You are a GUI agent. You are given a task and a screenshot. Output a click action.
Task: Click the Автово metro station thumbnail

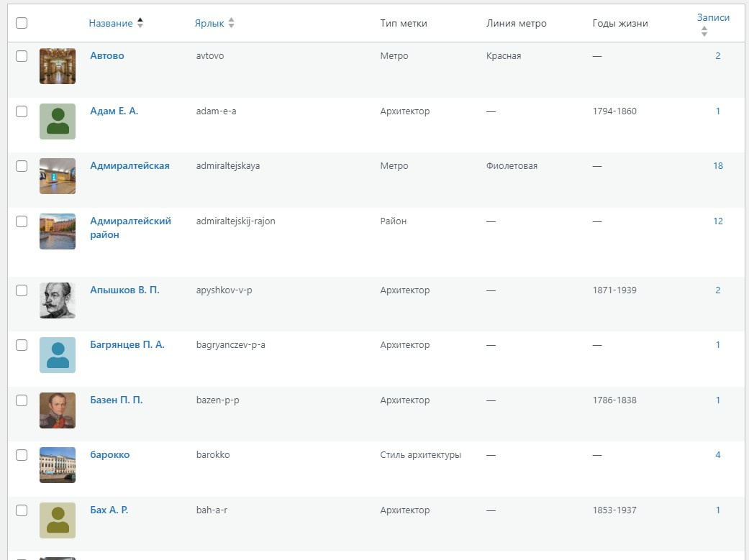point(58,66)
